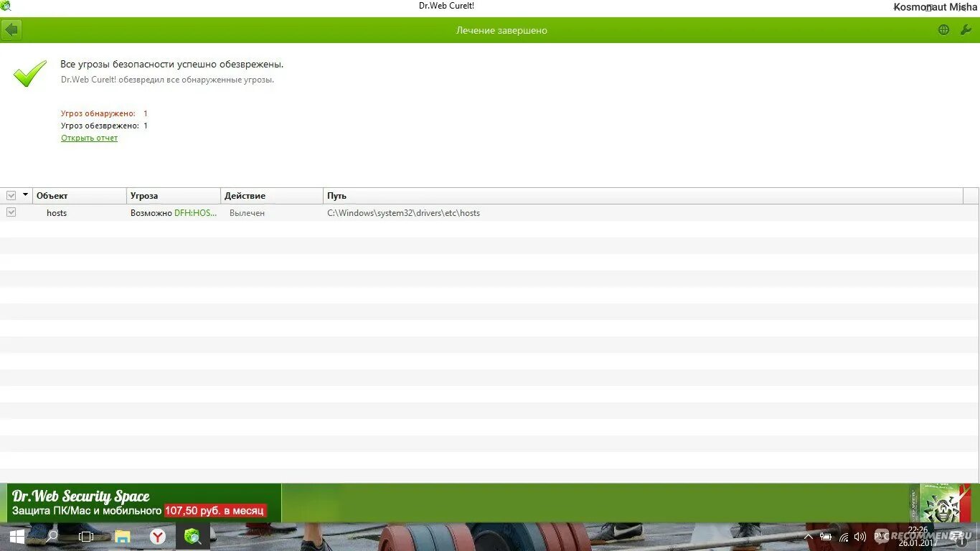Launch Yandex Browser from the taskbar

157,536
